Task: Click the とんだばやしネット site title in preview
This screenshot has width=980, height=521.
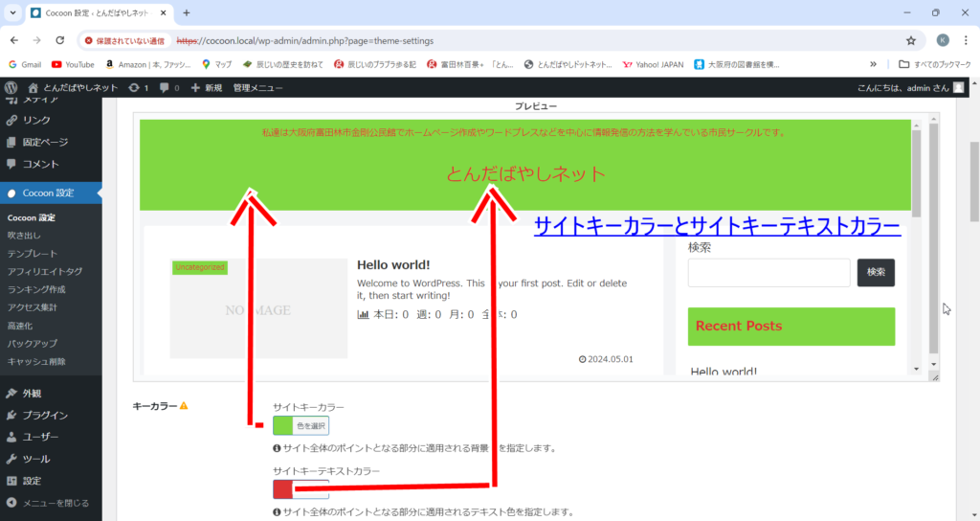Action: (525, 173)
